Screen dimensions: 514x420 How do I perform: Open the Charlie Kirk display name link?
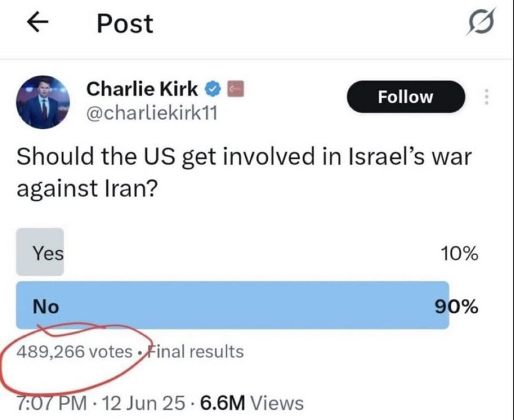(x=142, y=89)
